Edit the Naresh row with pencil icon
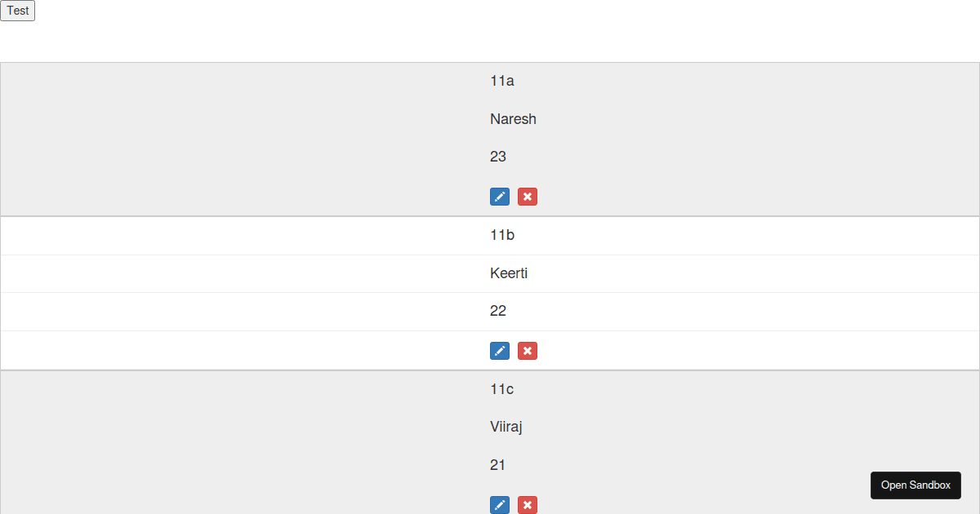Screen dimensions: 980x514 500,197
